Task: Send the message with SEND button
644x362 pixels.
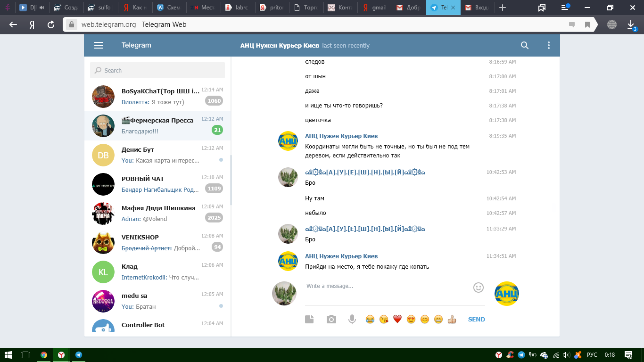Action: tap(476, 319)
